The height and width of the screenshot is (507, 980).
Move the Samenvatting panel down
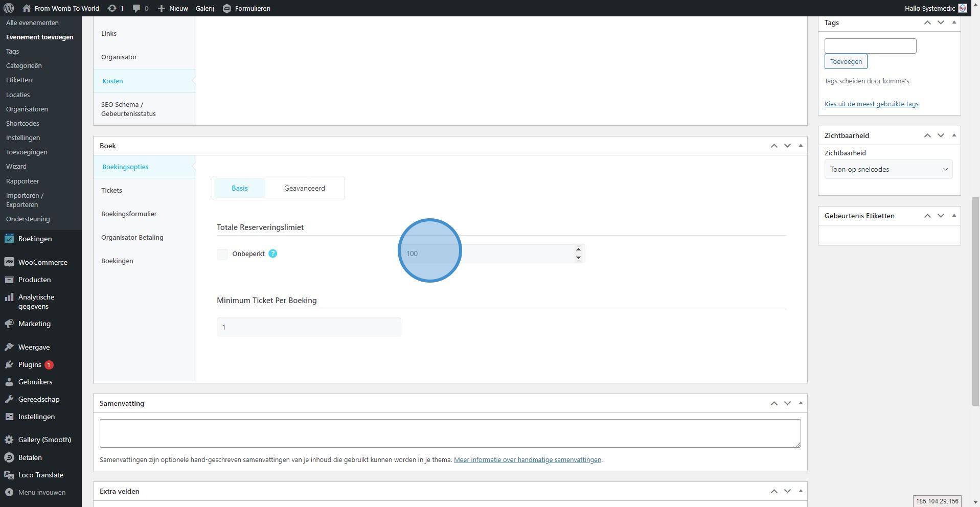tap(787, 403)
